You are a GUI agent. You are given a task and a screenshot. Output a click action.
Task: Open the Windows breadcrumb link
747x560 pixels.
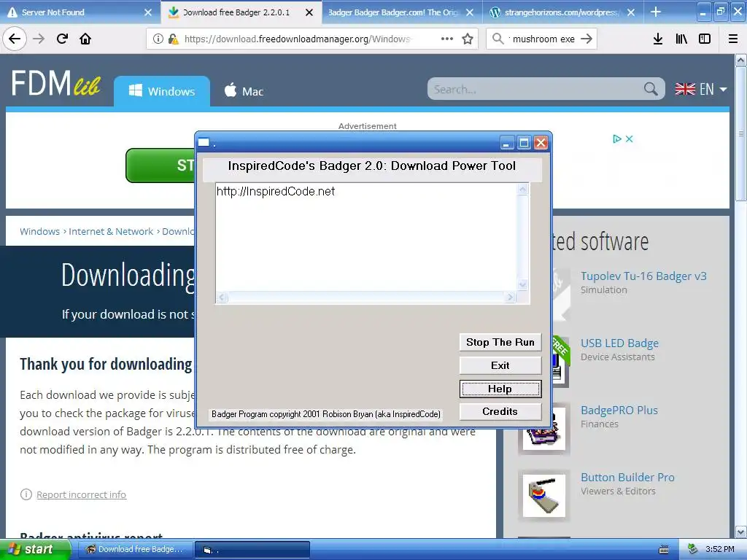click(x=39, y=231)
